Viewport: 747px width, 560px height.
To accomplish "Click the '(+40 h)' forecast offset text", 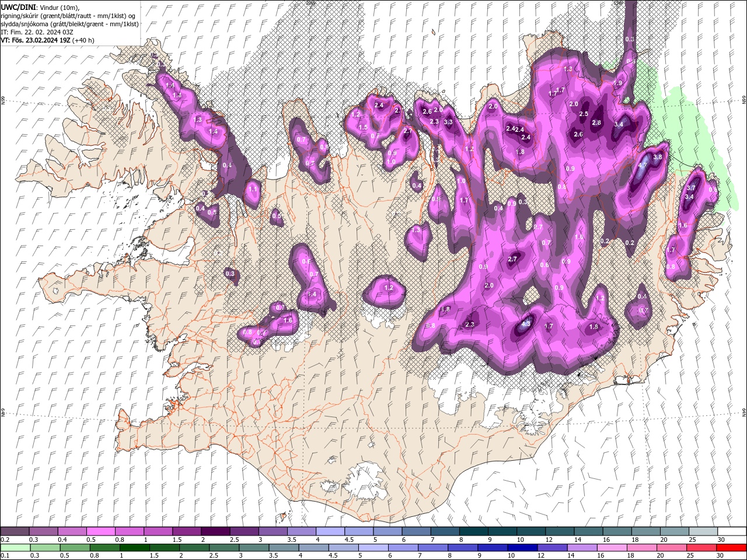I will click(84, 40).
